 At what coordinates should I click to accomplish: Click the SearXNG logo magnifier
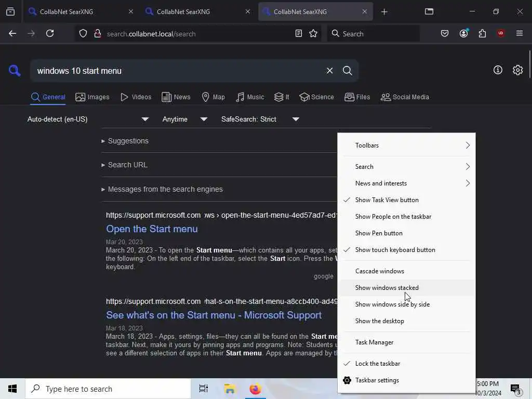[x=15, y=71]
